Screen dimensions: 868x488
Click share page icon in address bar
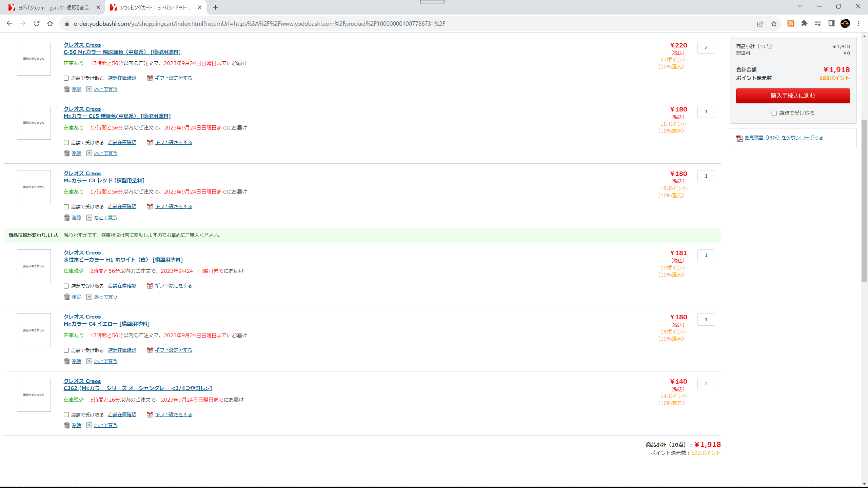pos(760,23)
